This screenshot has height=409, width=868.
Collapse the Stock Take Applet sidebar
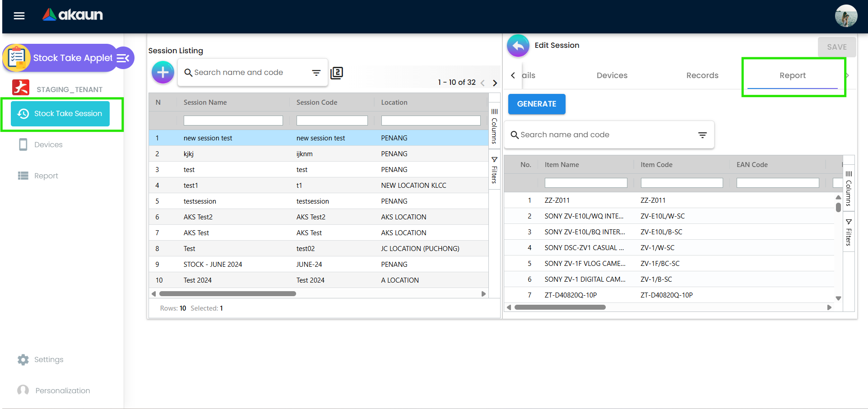(x=123, y=58)
